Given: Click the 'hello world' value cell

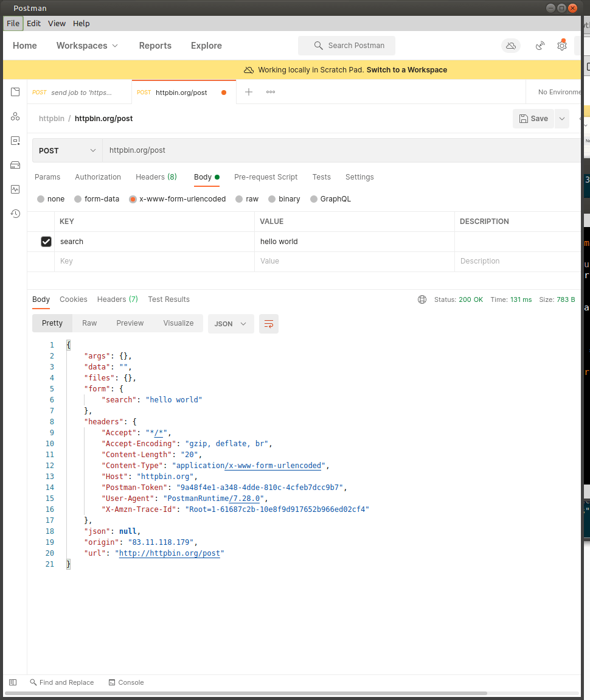Looking at the screenshot, I should click(x=355, y=242).
